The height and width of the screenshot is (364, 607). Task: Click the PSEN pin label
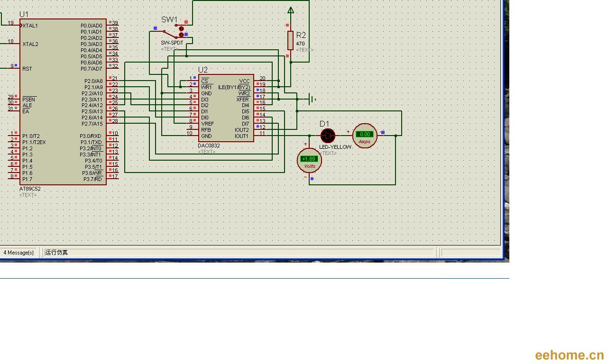pyautogui.click(x=29, y=100)
